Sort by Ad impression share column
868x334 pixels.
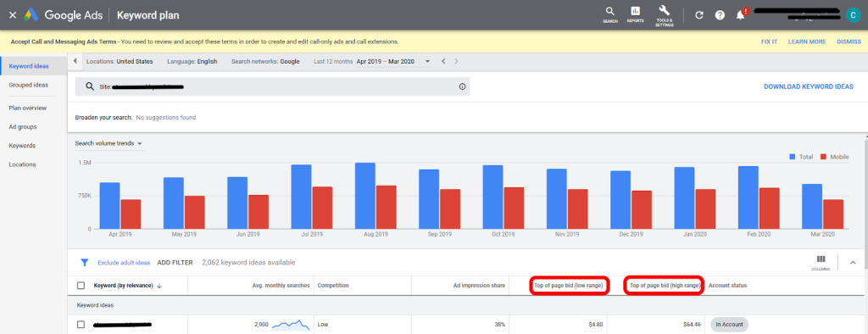(480, 286)
